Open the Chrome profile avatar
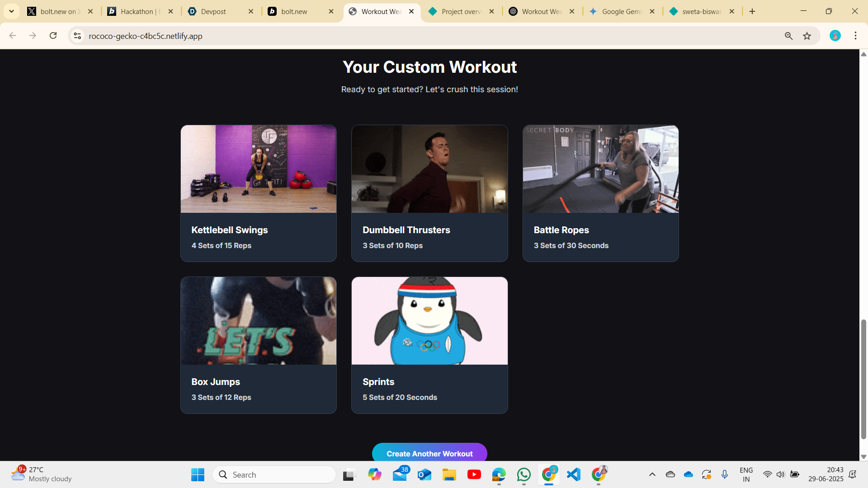Viewport: 868px width, 488px height. click(x=835, y=36)
